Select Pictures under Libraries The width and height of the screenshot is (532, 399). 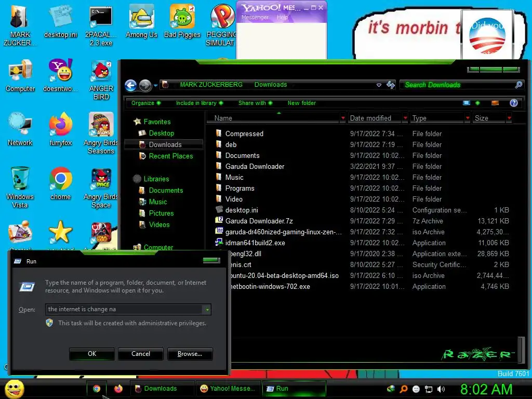tap(156, 213)
